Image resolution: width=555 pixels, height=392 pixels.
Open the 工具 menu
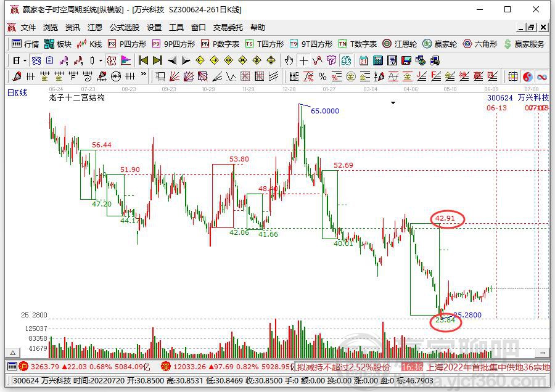[176, 28]
